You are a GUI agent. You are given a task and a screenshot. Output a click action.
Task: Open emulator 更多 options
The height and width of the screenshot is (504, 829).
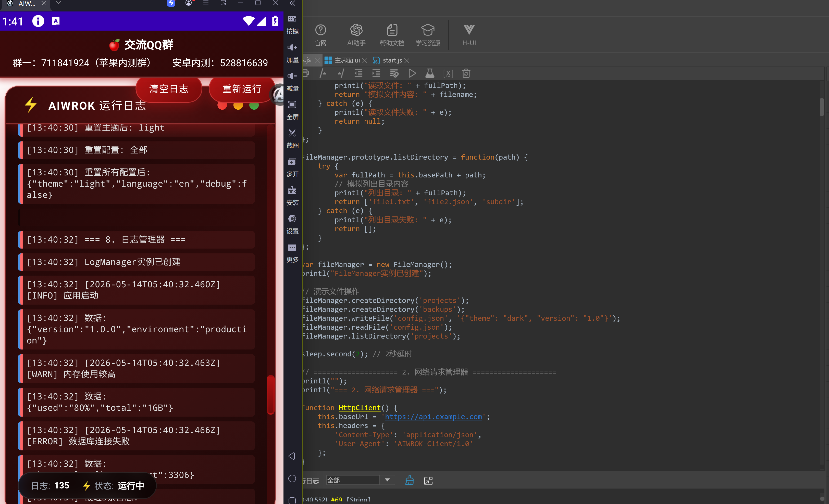click(292, 253)
